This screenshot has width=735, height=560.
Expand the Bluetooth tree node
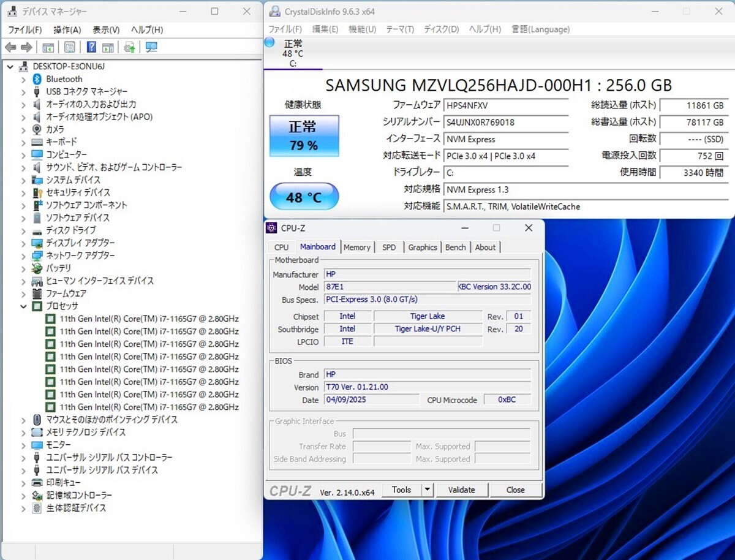(x=23, y=79)
